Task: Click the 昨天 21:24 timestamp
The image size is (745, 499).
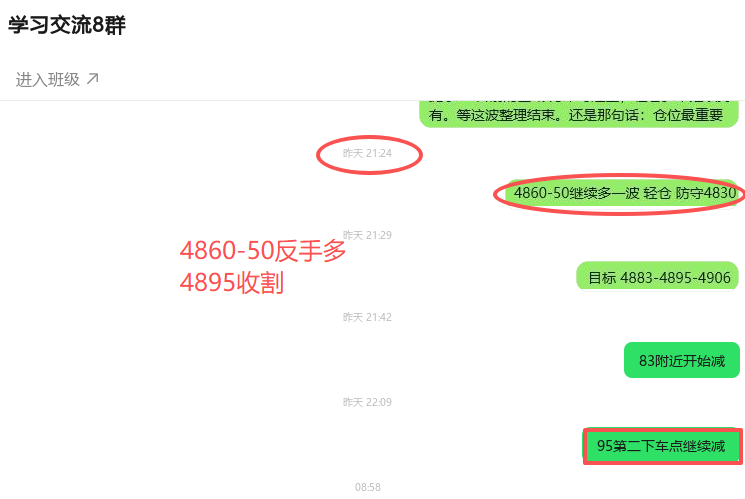Action: [x=367, y=154]
